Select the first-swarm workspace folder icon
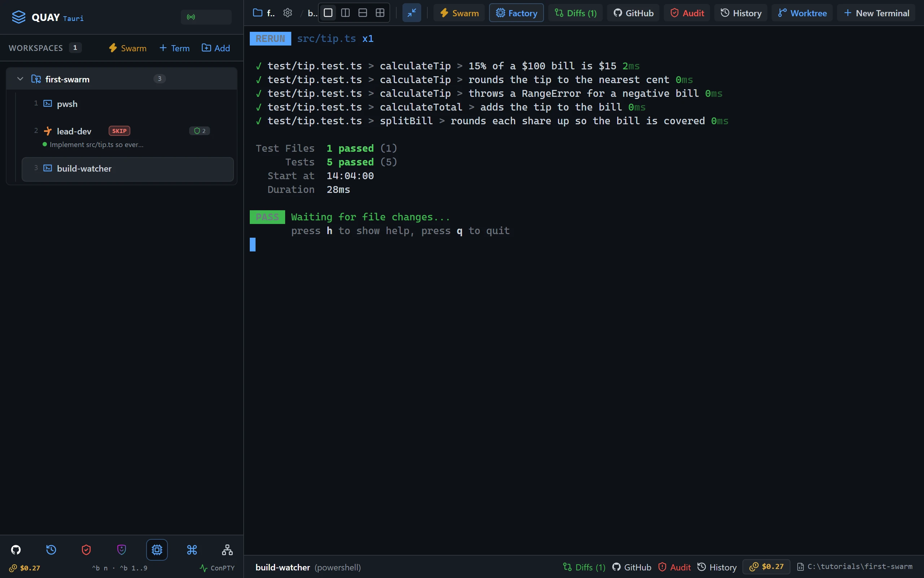The height and width of the screenshot is (578, 924). [36, 79]
